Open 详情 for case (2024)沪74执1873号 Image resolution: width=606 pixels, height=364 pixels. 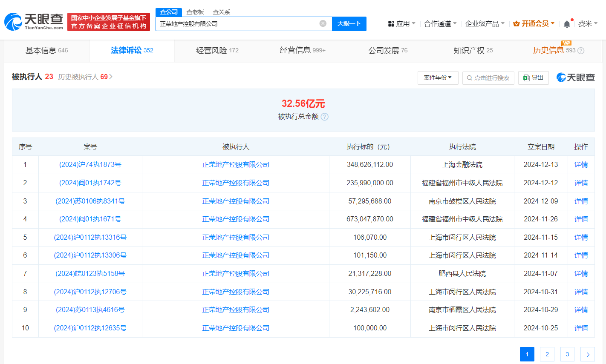[581, 164]
